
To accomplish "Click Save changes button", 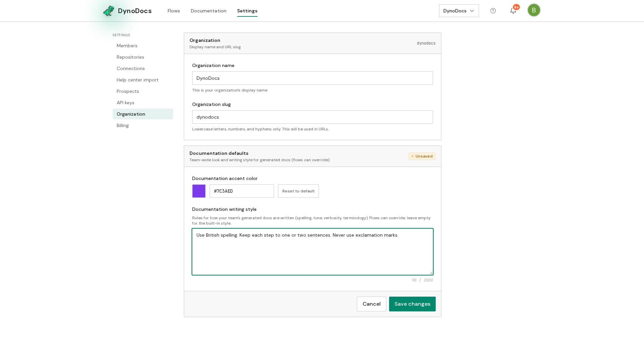I will tap(412, 304).
